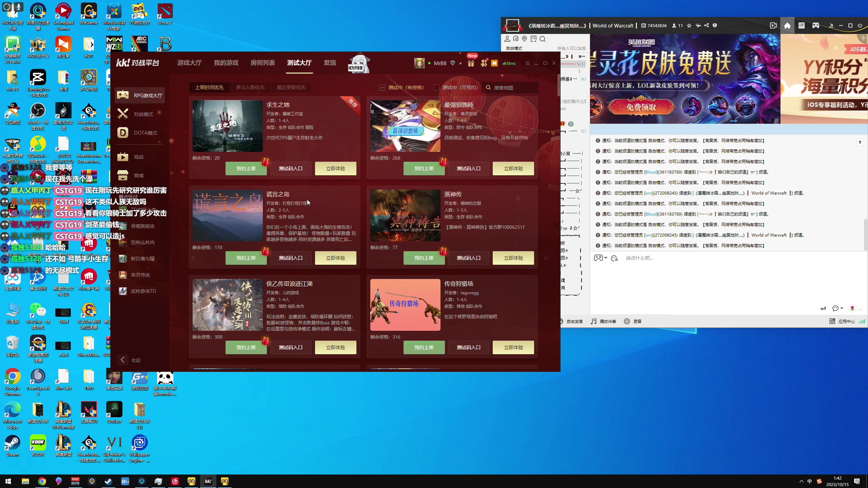Switch to 游戏大厅 tab
Viewport: 868px width, 488px height.
[189, 63]
